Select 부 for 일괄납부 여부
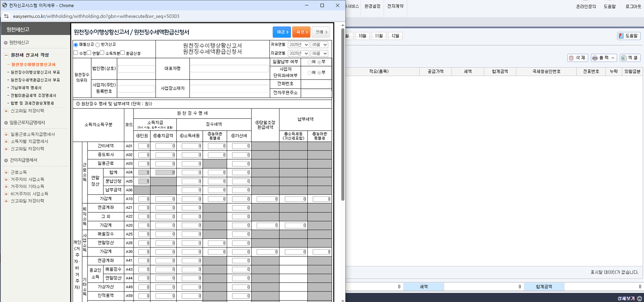 point(319,62)
